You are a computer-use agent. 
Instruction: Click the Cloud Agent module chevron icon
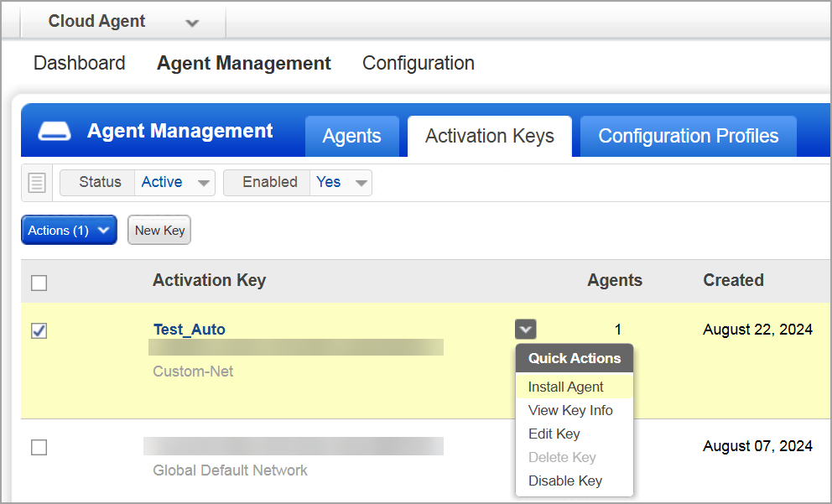point(192,21)
